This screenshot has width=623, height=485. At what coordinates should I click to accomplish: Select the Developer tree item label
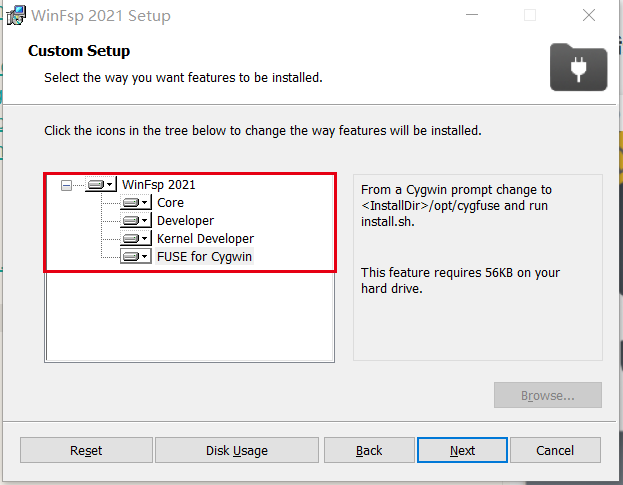pyautogui.click(x=186, y=220)
